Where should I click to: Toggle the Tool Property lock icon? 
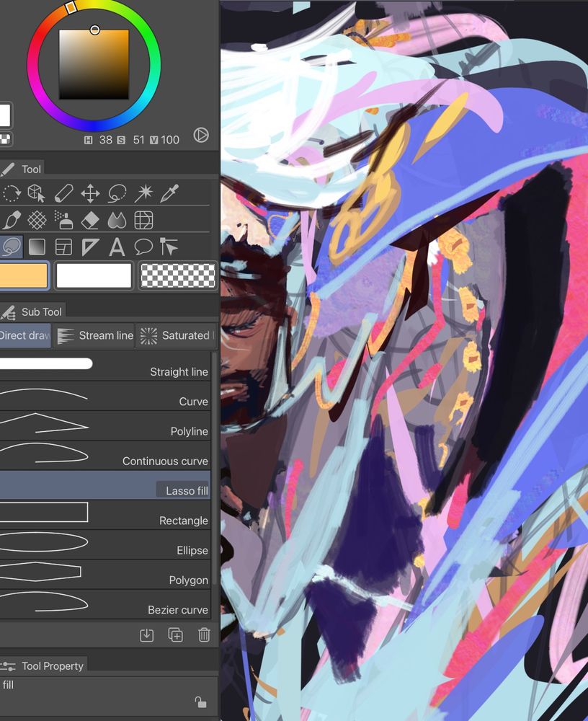pyautogui.click(x=200, y=702)
